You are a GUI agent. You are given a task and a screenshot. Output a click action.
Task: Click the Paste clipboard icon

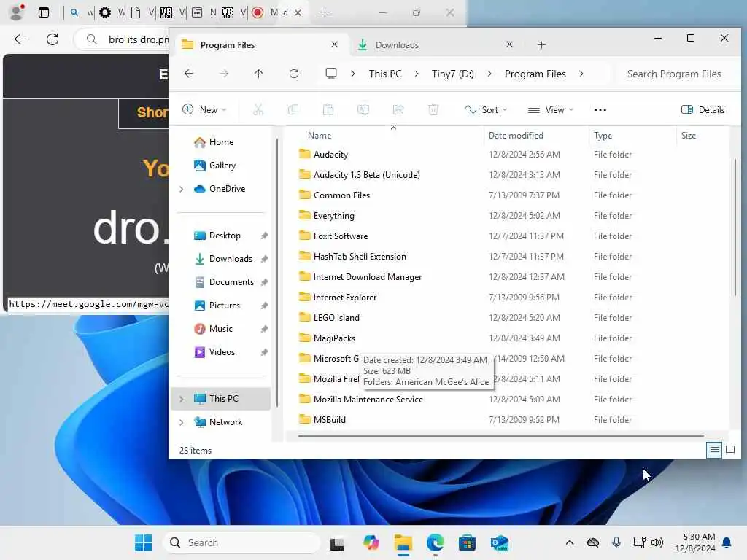pos(328,110)
